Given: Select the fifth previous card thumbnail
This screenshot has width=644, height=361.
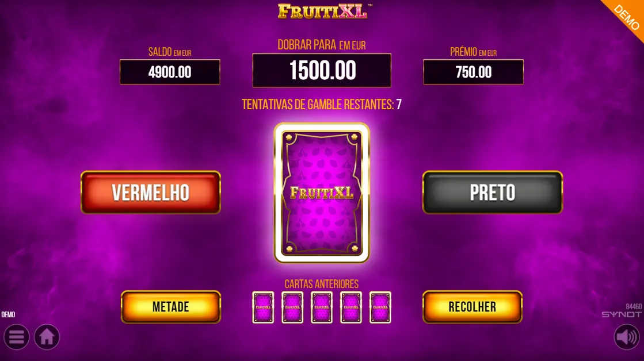Looking at the screenshot, I should (380, 308).
